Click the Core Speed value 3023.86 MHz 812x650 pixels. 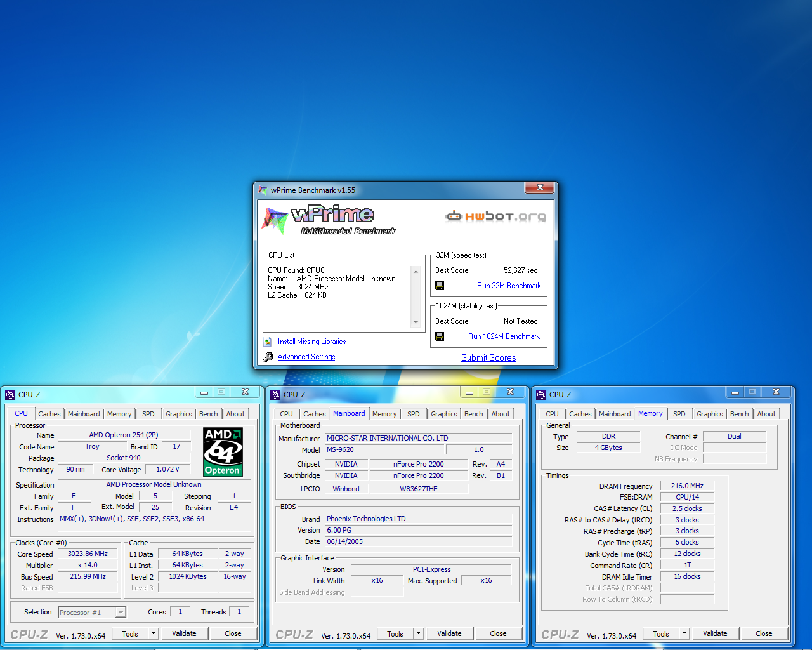pos(88,554)
